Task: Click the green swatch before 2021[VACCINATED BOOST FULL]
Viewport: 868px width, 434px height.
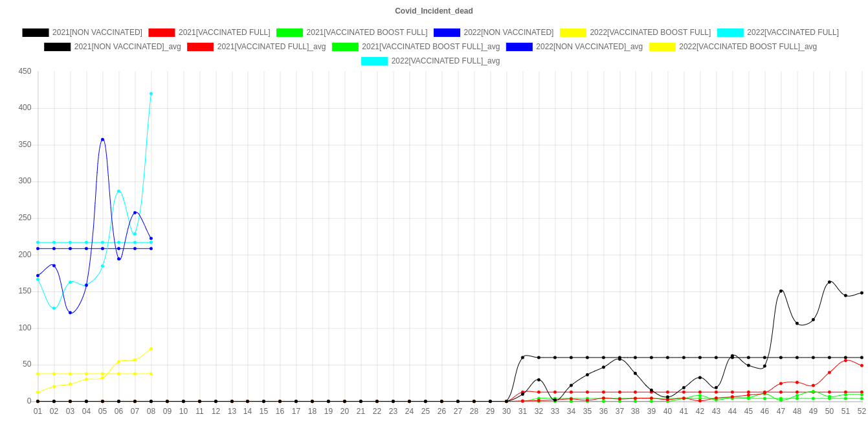Action: 290,32
